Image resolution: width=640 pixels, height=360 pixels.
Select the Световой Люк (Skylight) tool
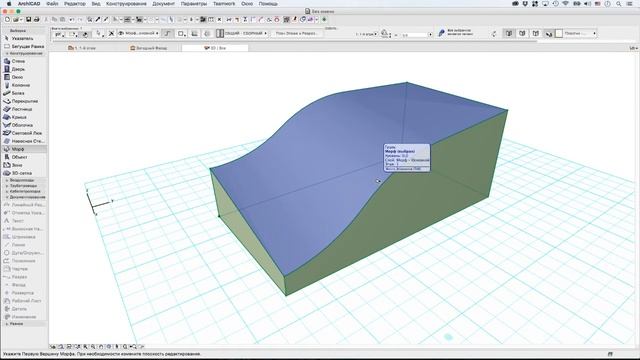tap(24, 133)
